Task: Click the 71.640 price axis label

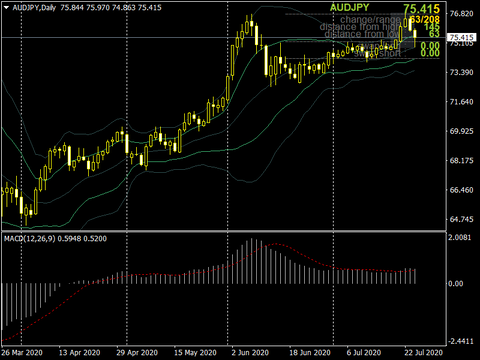Action: pos(461,102)
